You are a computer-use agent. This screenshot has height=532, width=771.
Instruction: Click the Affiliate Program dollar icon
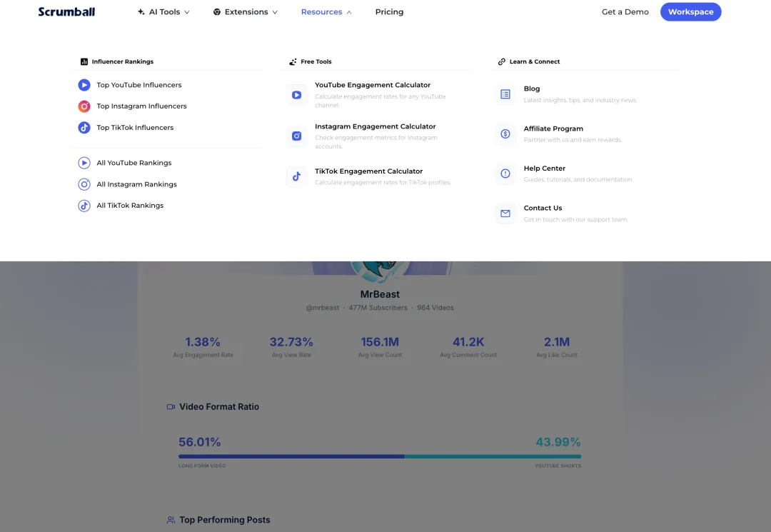click(x=505, y=134)
